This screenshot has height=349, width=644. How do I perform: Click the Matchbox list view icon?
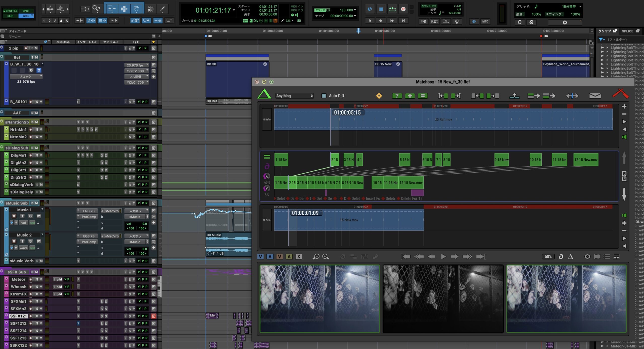click(x=607, y=257)
